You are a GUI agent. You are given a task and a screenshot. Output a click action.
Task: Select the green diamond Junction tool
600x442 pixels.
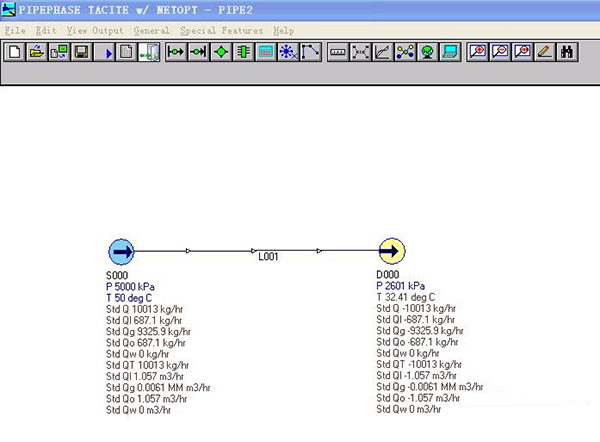click(x=221, y=52)
